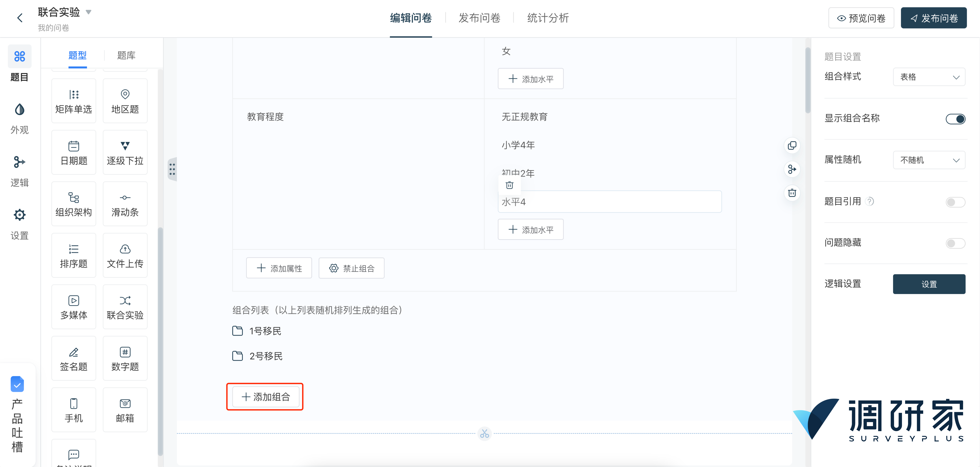
Task: Click the 添加属性 button
Action: click(279, 268)
